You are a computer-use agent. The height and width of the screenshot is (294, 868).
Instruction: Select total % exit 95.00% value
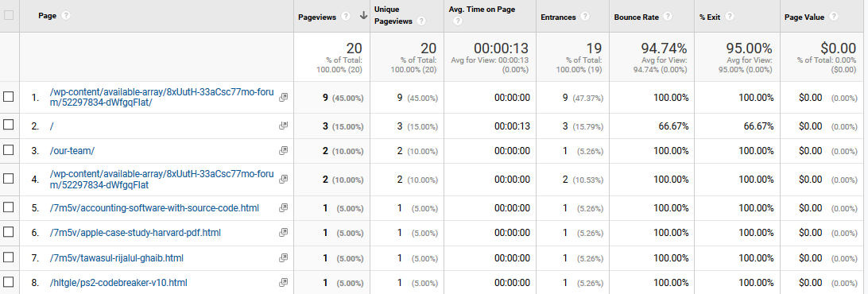750,48
